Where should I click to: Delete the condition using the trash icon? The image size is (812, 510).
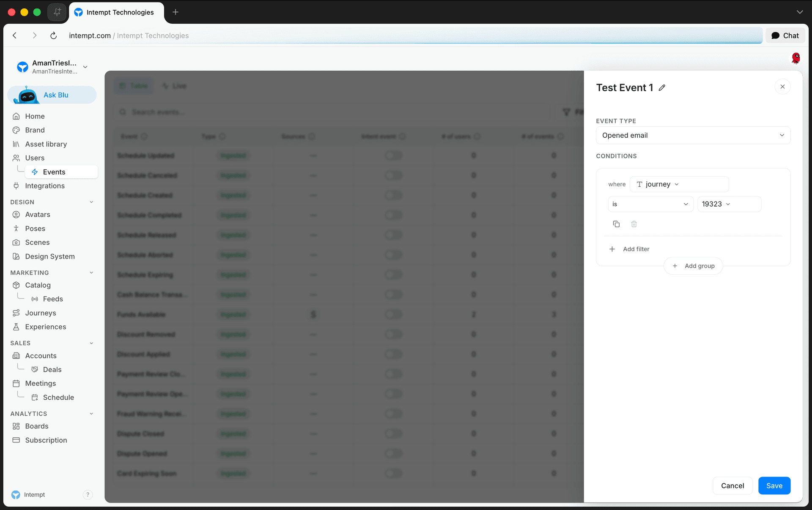point(634,224)
